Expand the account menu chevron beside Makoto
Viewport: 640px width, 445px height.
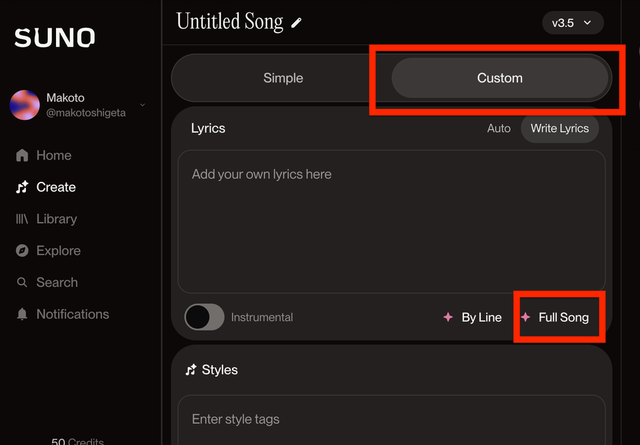click(x=142, y=105)
